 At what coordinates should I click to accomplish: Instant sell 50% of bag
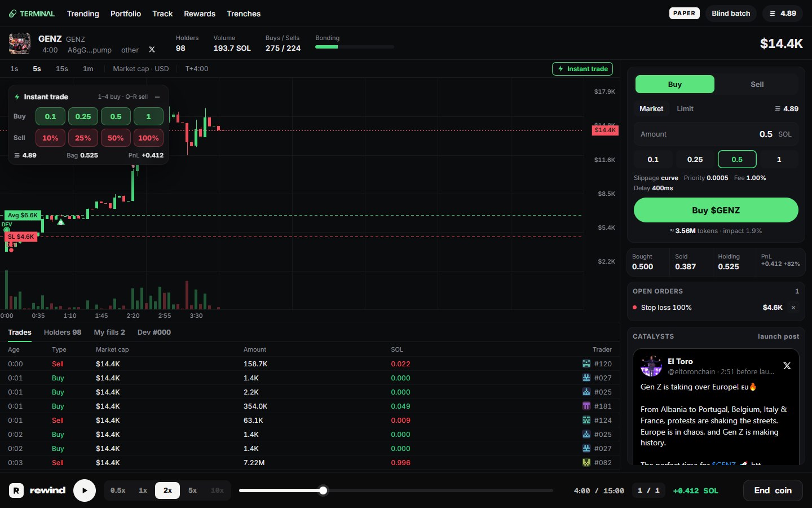tap(116, 138)
